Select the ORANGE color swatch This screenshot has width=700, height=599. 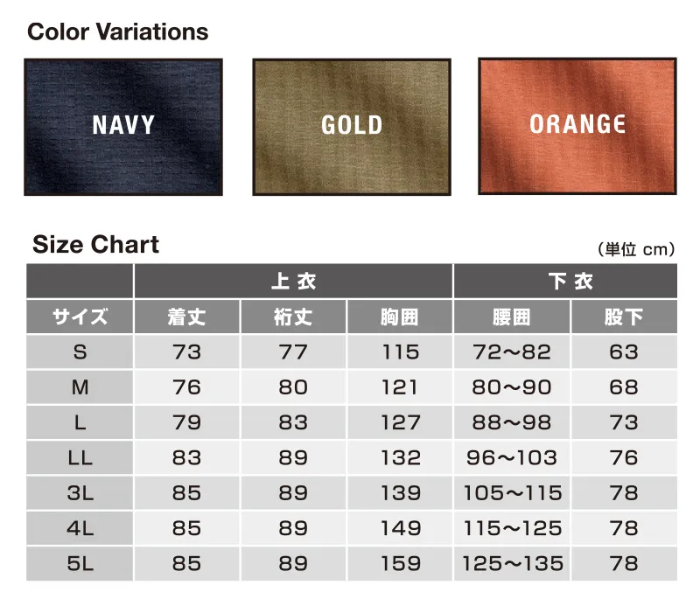click(x=577, y=126)
